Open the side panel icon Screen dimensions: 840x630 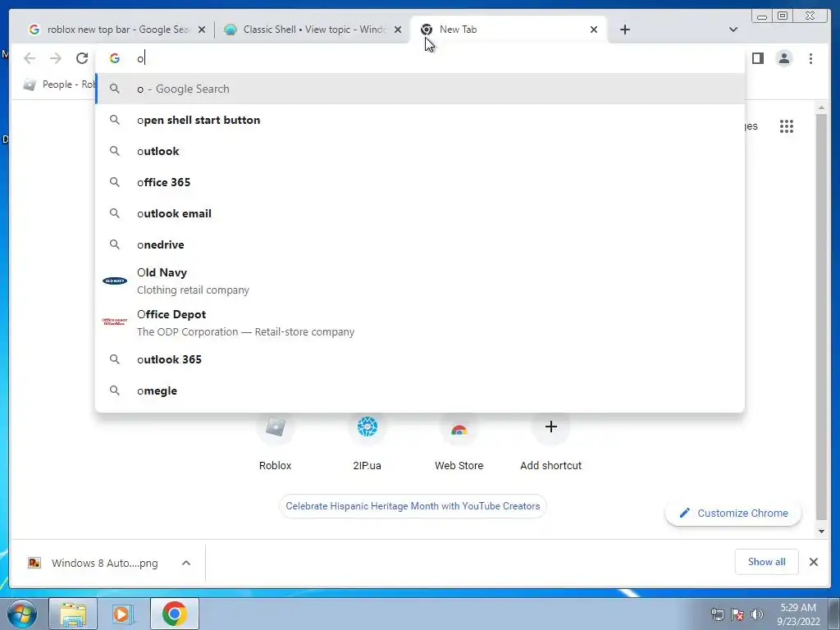[757, 58]
